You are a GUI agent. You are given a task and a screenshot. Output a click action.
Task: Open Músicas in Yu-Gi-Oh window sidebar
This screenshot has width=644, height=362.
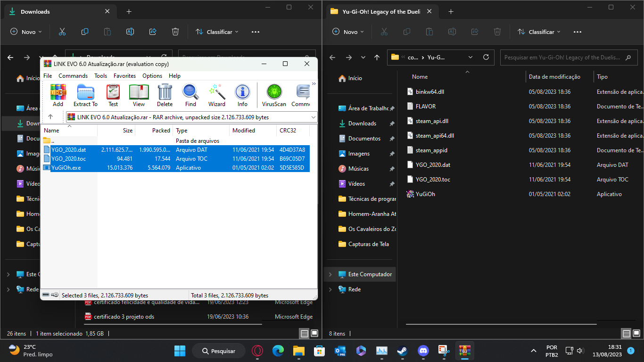point(361,169)
